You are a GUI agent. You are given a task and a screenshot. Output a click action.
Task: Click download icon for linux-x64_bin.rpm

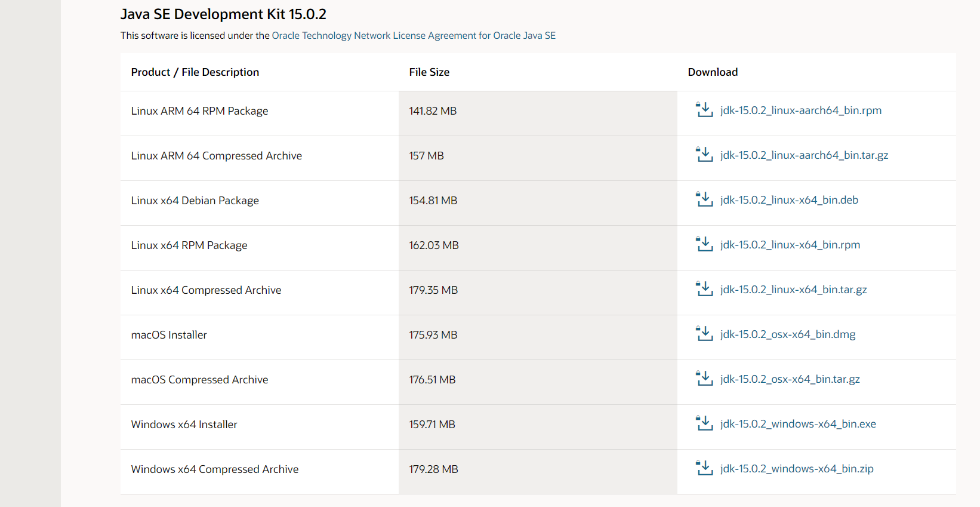pyautogui.click(x=704, y=244)
